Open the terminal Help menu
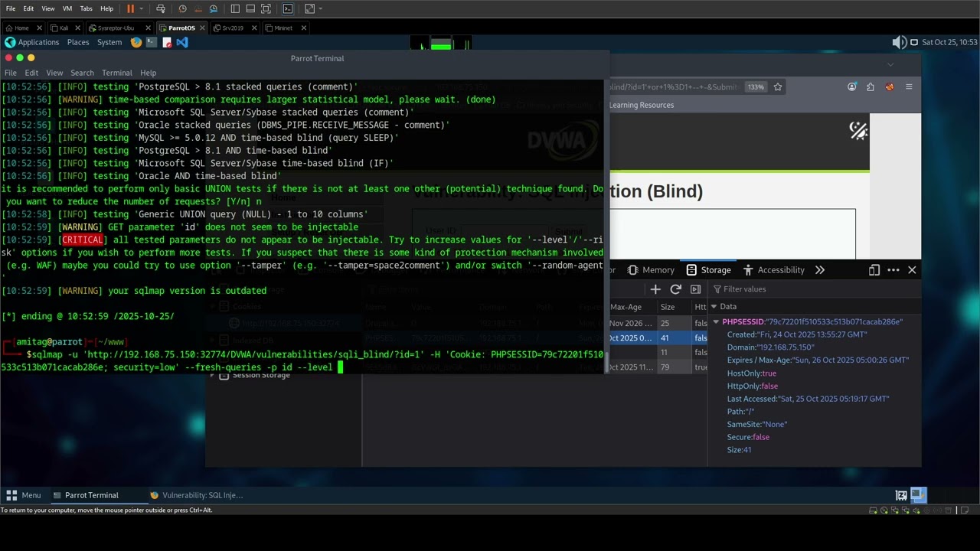Viewport: 980px width, 551px height. coord(148,73)
